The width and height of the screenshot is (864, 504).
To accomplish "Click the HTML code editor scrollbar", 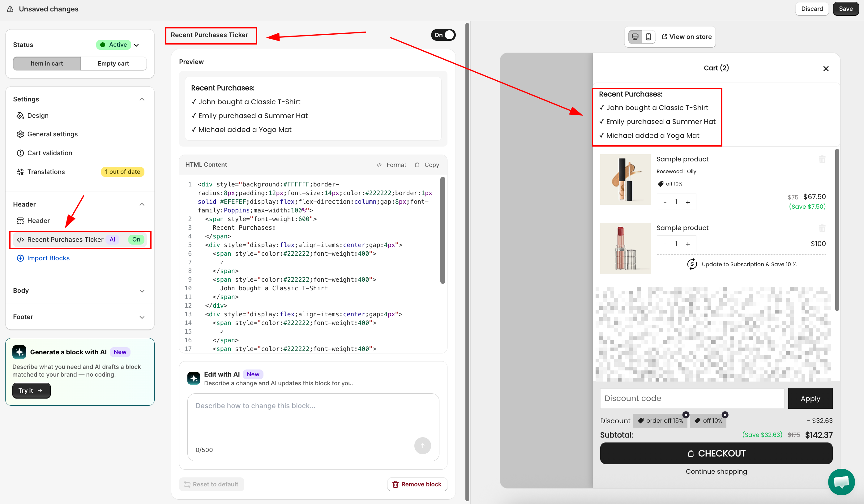I will [x=442, y=230].
